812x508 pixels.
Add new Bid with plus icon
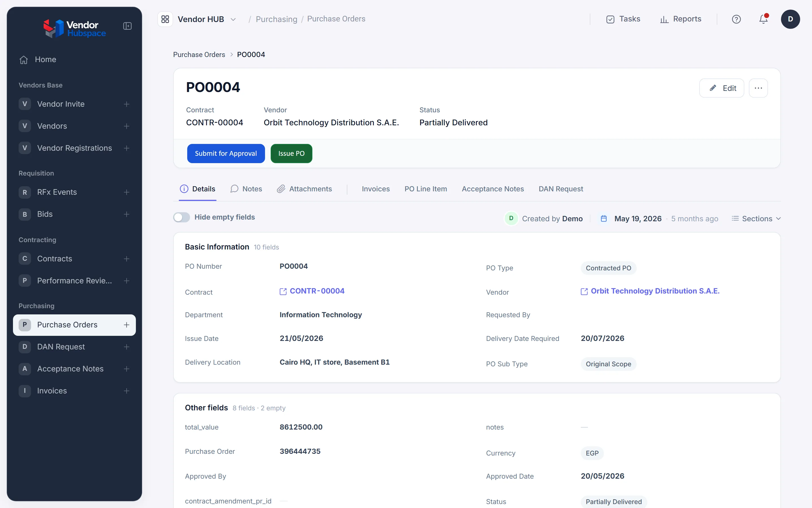point(127,214)
